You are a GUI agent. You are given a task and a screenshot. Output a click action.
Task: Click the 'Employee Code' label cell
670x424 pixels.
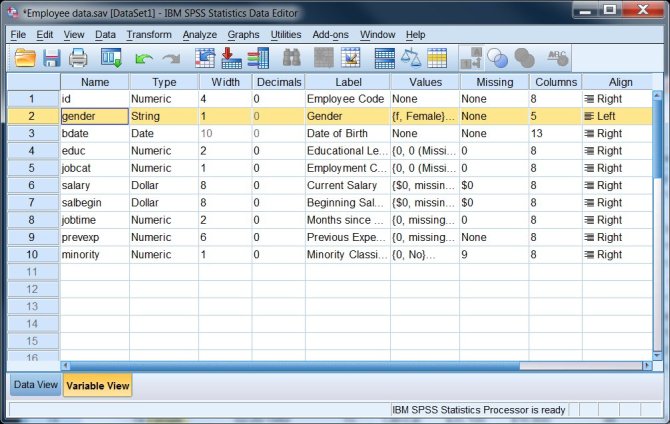click(x=347, y=99)
